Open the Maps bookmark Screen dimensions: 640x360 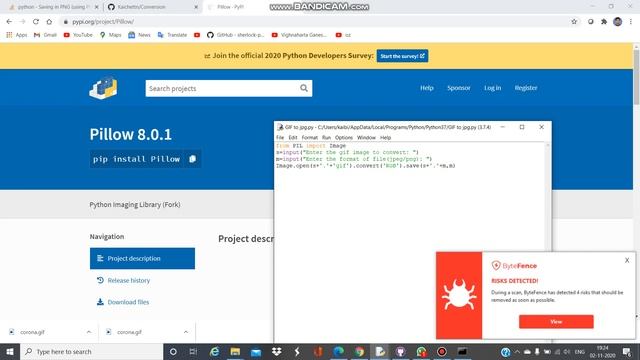[111, 35]
